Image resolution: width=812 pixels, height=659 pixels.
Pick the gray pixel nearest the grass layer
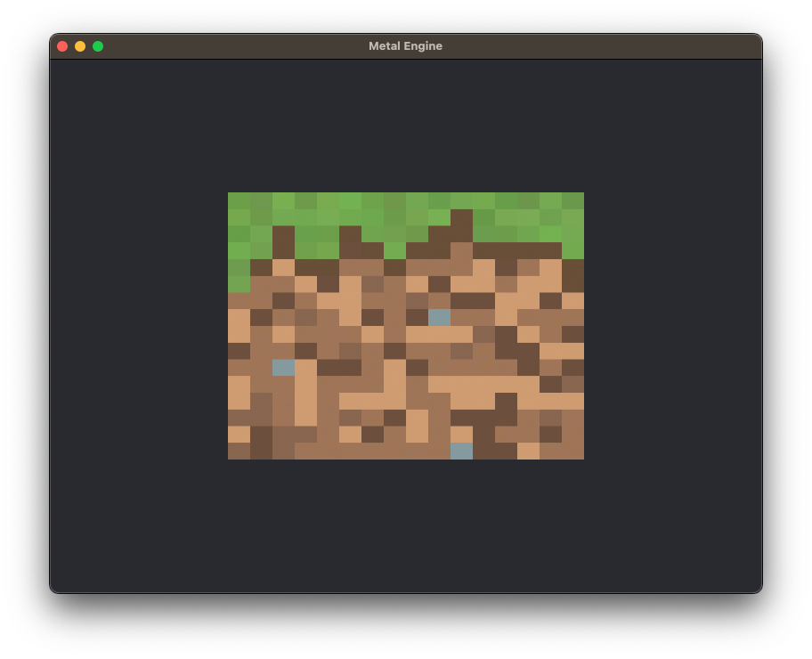(439, 317)
